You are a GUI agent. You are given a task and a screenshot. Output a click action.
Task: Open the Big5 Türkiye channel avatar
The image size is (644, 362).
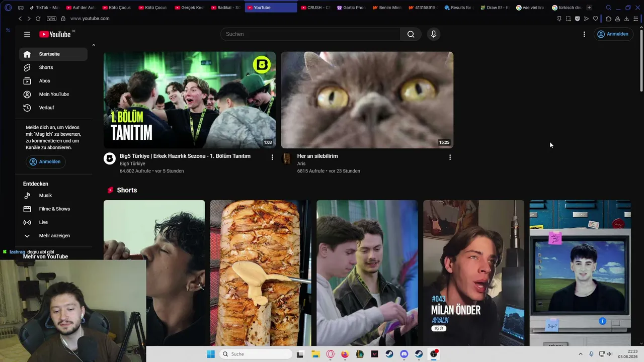(x=110, y=159)
